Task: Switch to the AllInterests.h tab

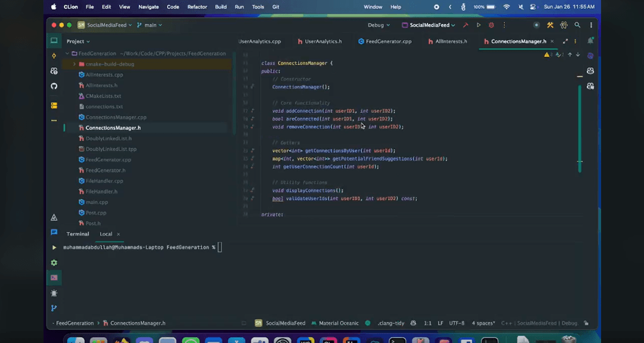Action: point(447,42)
